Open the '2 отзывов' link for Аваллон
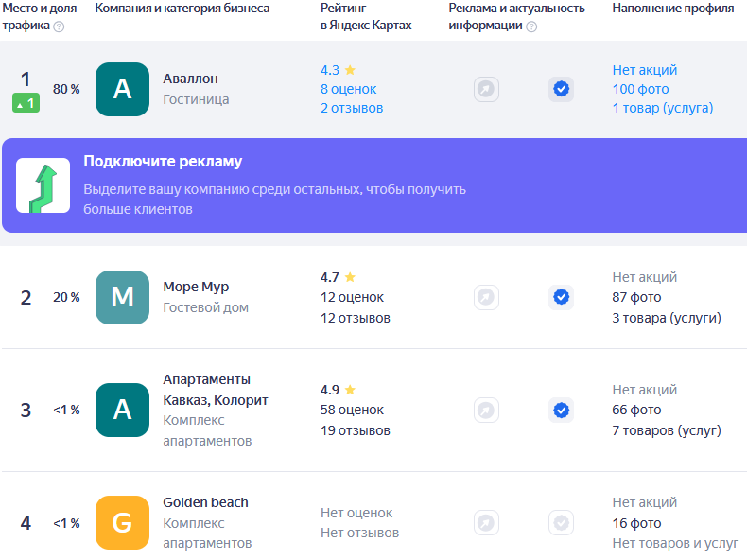 tap(352, 108)
